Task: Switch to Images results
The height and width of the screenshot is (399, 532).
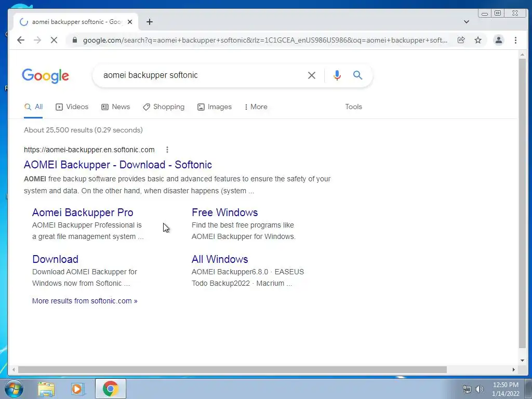Action: [215, 107]
